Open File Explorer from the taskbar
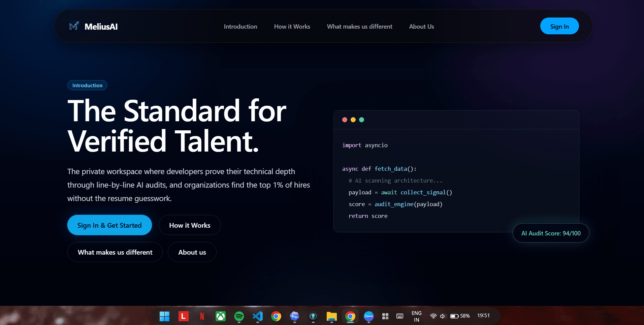Screen dimensions: 644x325 pos(332,316)
